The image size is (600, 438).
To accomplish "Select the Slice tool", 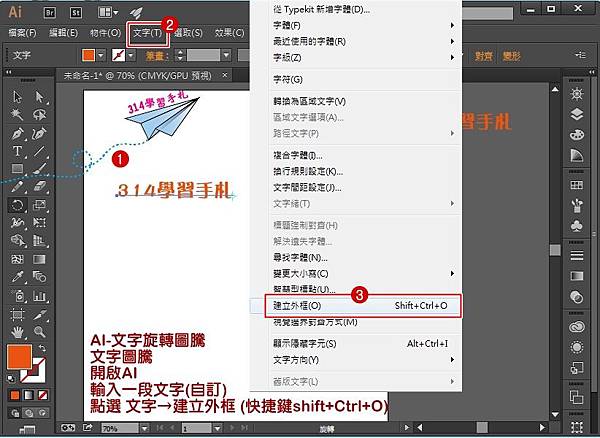I will [39, 314].
